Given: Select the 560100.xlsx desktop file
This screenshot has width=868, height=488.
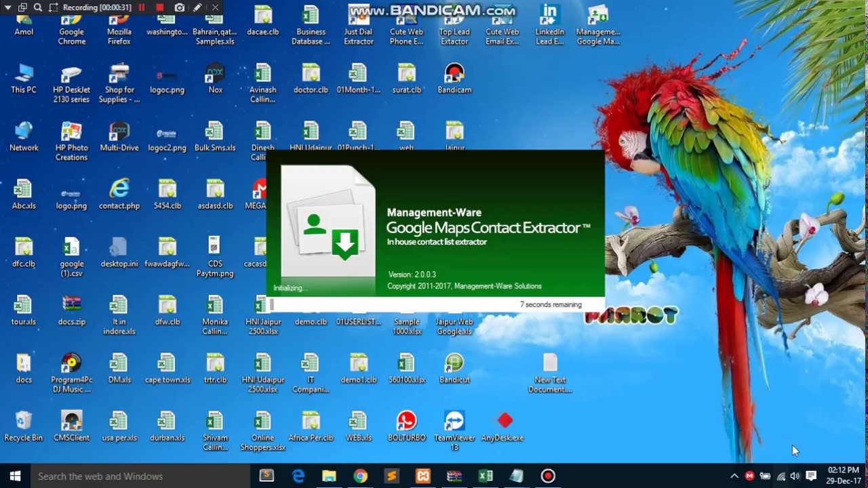Looking at the screenshot, I should [x=406, y=369].
